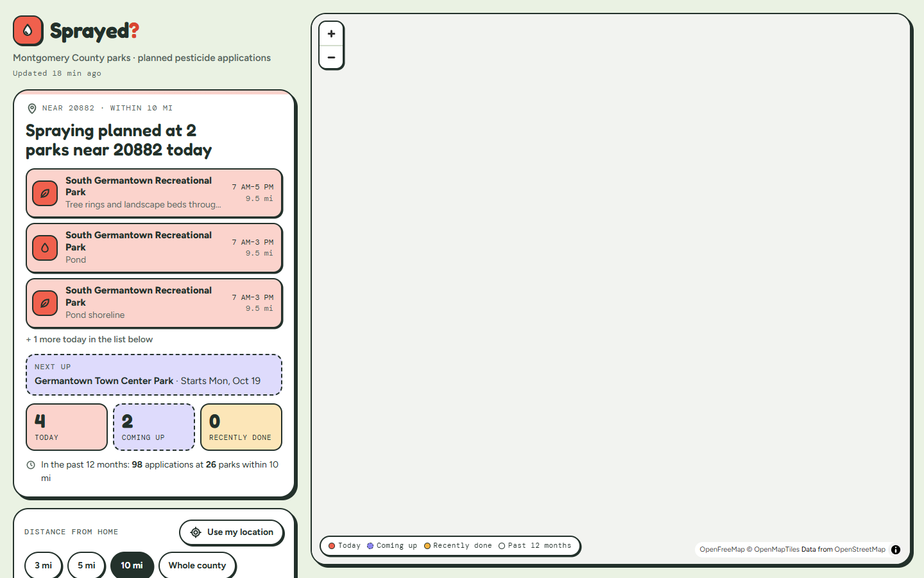Click the location pin icon beside NEAR 20882
The image size is (924, 578).
[x=32, y=109]
